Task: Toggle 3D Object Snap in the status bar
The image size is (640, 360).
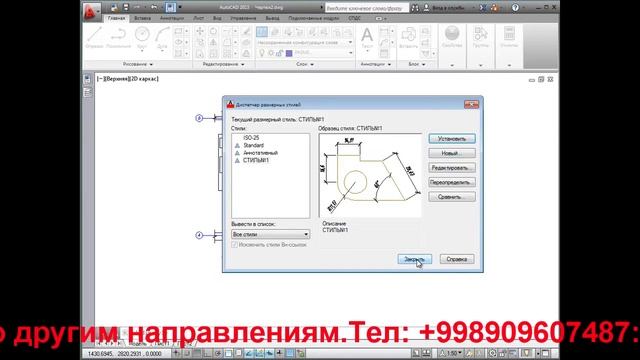Action: [238, 353]
